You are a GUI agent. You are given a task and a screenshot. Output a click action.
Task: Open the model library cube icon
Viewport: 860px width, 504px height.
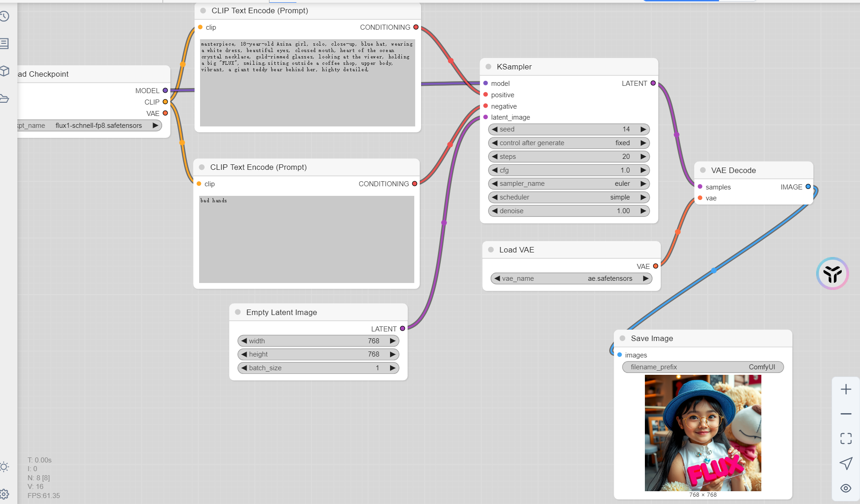tap(4, 71)
